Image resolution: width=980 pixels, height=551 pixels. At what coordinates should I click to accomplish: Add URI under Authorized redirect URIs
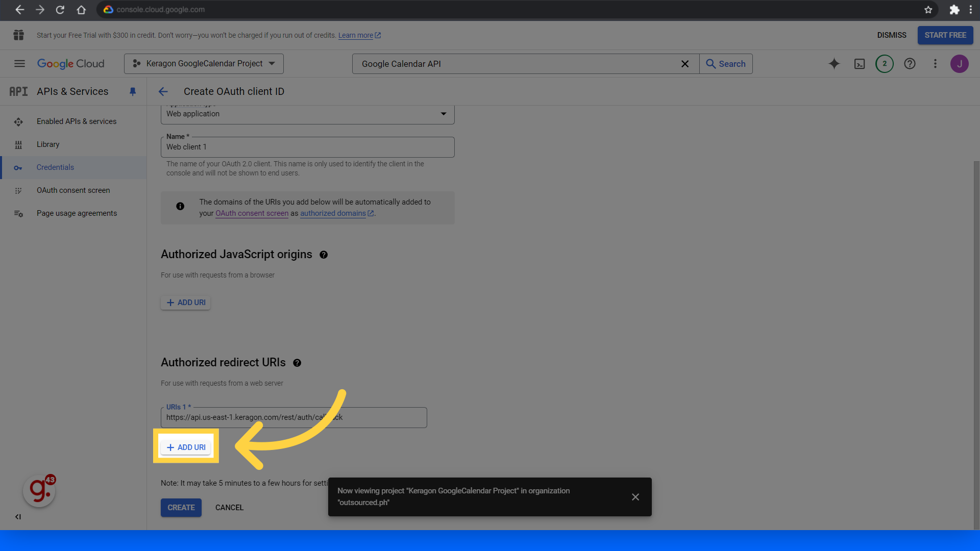tap(186, 447)
